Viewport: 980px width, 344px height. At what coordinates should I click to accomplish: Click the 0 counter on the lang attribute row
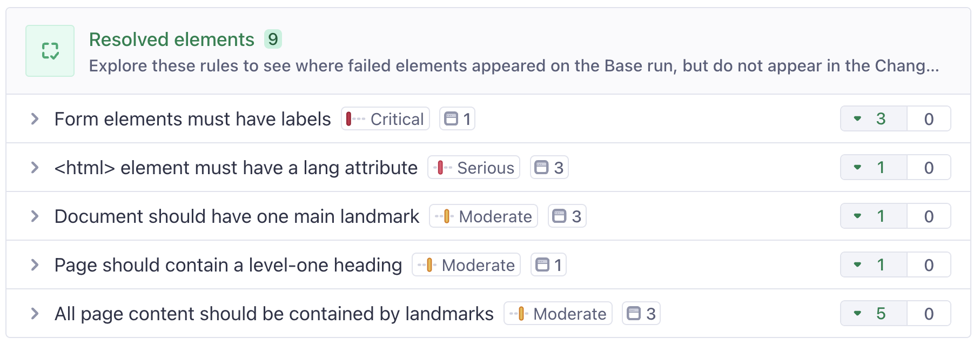[929, 168]
